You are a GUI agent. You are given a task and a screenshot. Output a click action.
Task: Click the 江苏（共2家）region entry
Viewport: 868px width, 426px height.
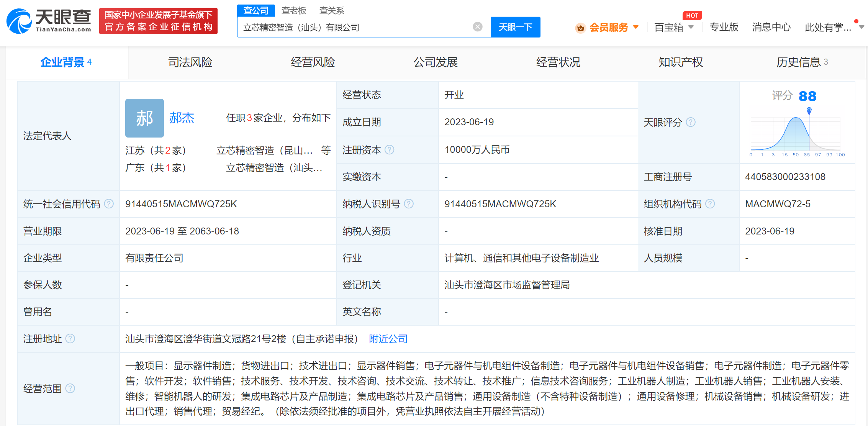pyautogui.click(x=156, y=150)
